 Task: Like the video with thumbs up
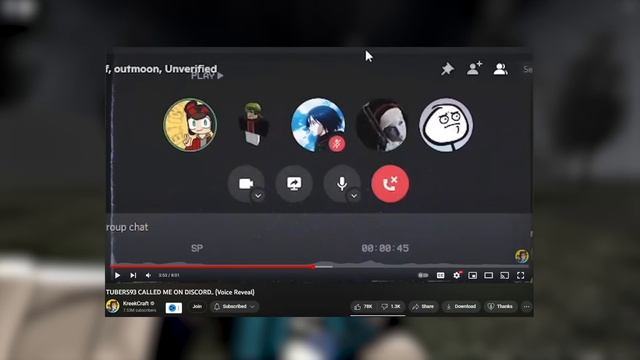click(363, 306)
